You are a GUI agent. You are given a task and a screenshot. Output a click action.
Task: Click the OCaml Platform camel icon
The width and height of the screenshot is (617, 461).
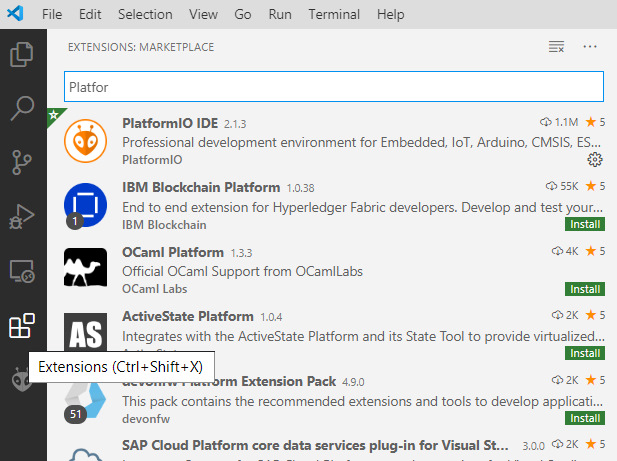[85, 268]
